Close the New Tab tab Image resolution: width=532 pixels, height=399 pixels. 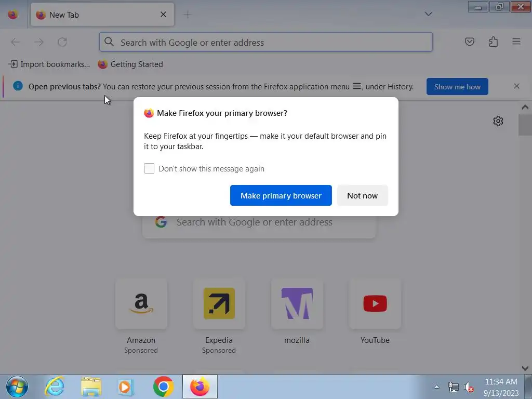163,14
